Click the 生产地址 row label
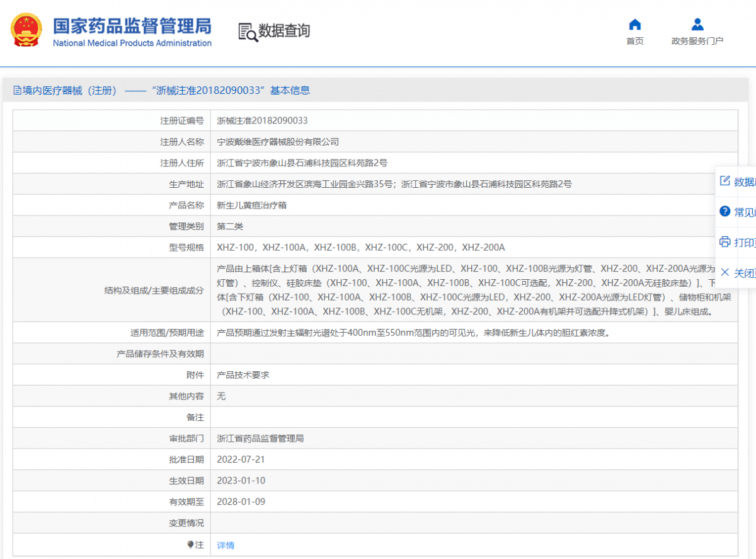The image size is (756, 559). click(x=186, y=184)
